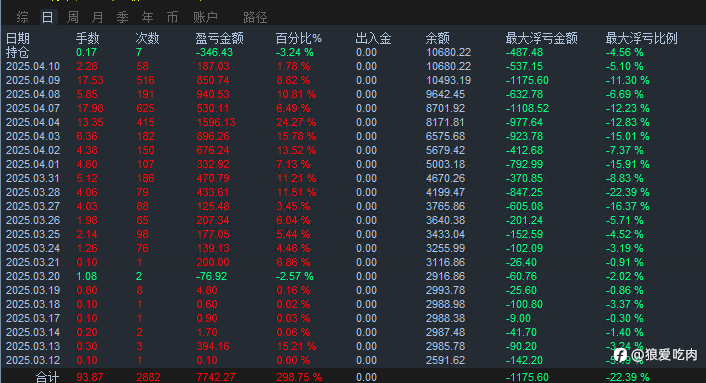Click the 手数 column header
The height and width of the screenshot is (383, 706).
pos(87,38)
